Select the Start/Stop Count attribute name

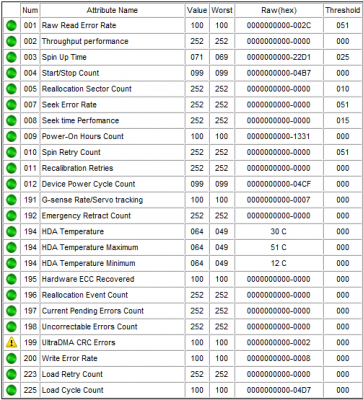(x=70, y=73)
